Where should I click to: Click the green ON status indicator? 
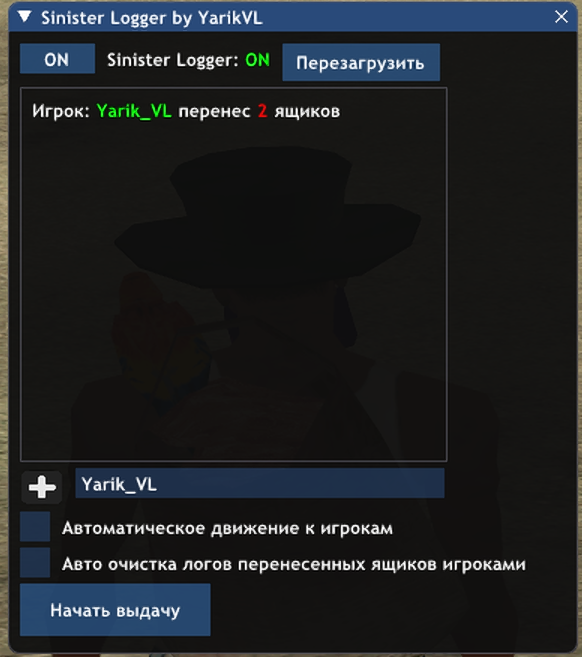(x=257, y=60)
